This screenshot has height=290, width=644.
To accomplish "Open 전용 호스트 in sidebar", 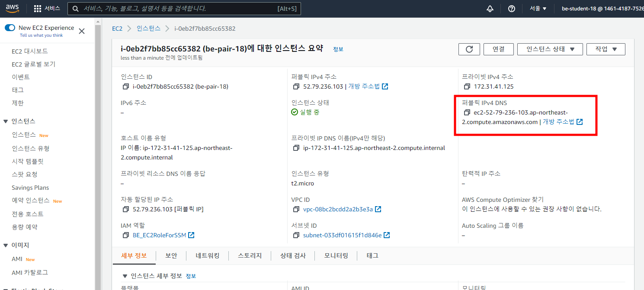I will (28, 214).
